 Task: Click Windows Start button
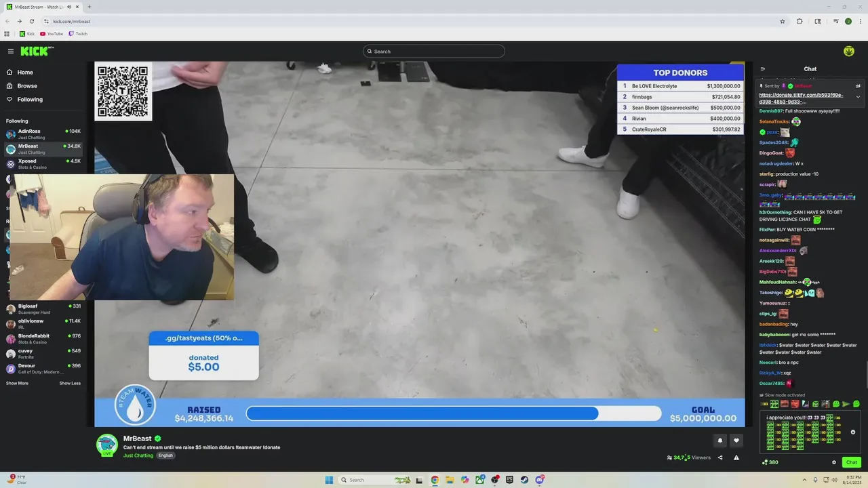pos(329,480)
